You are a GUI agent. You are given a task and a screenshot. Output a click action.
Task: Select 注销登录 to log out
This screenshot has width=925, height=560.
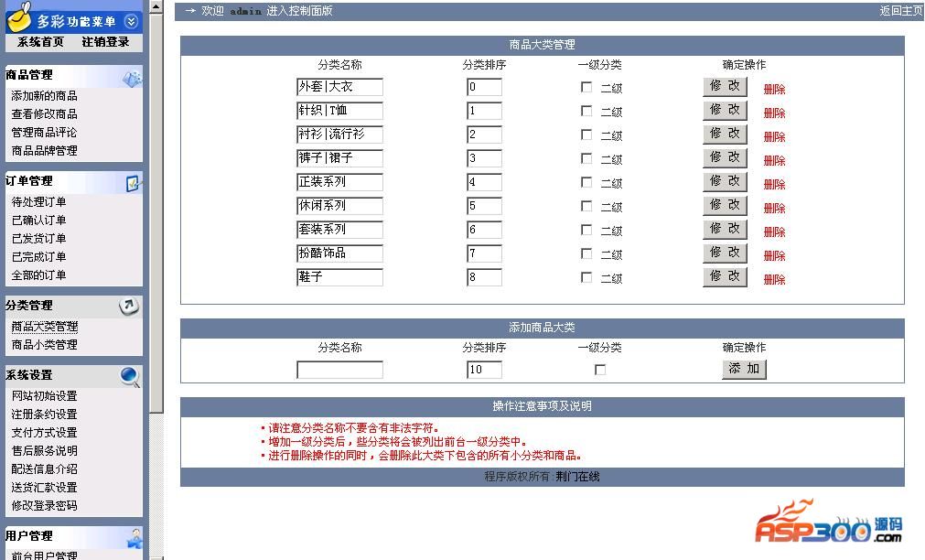click(105, 42)
